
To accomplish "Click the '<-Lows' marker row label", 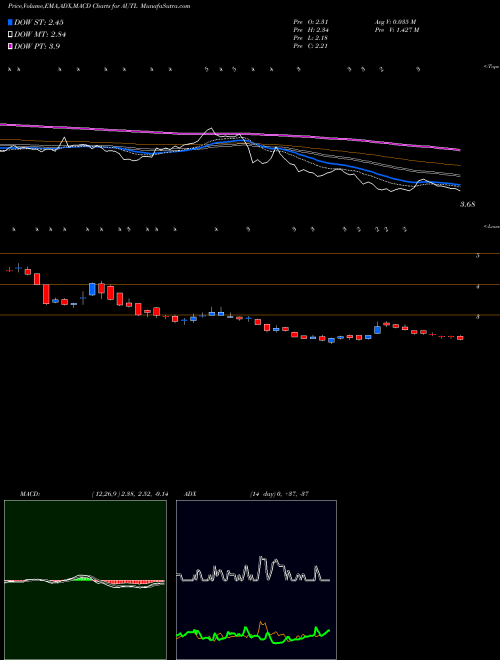I will pos(492,226).
